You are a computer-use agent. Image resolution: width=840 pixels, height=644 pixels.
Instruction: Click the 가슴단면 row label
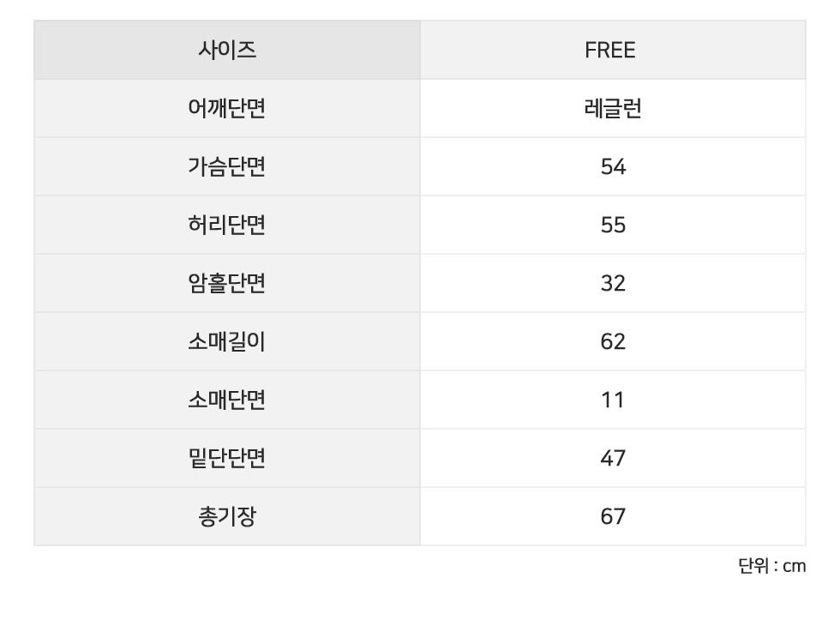coord(226,166)
